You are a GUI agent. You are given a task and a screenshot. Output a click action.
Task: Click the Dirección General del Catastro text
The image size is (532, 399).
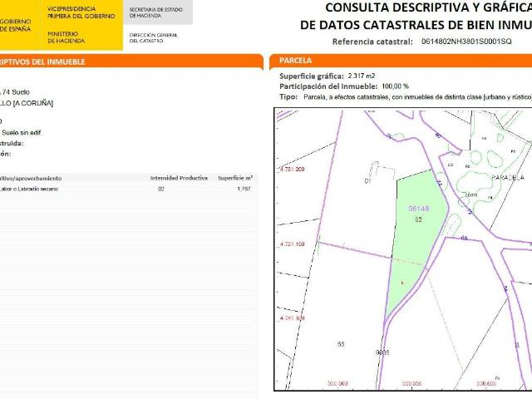pyautogui.click(x=155, y=36)
